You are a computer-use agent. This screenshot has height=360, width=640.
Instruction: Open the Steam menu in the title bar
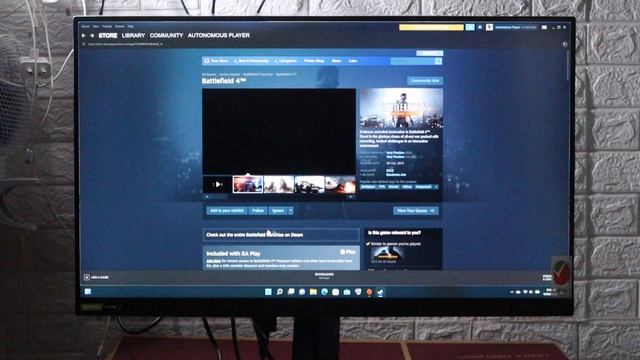pyautogui.click(x=85, y=27)
